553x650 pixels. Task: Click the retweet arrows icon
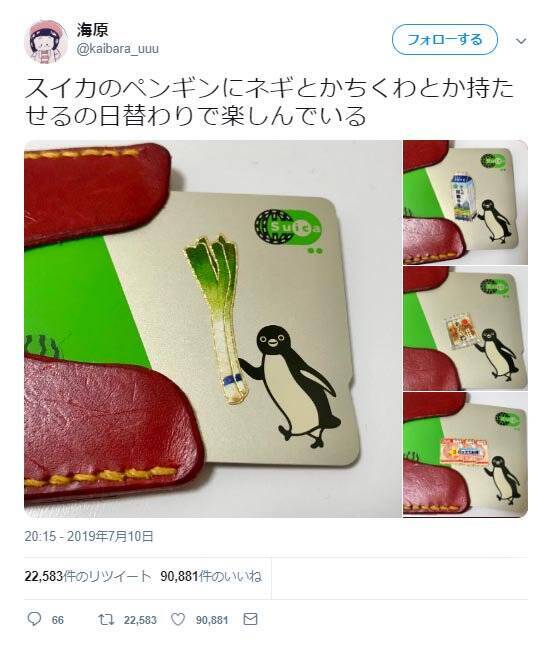tap(105, 620)
